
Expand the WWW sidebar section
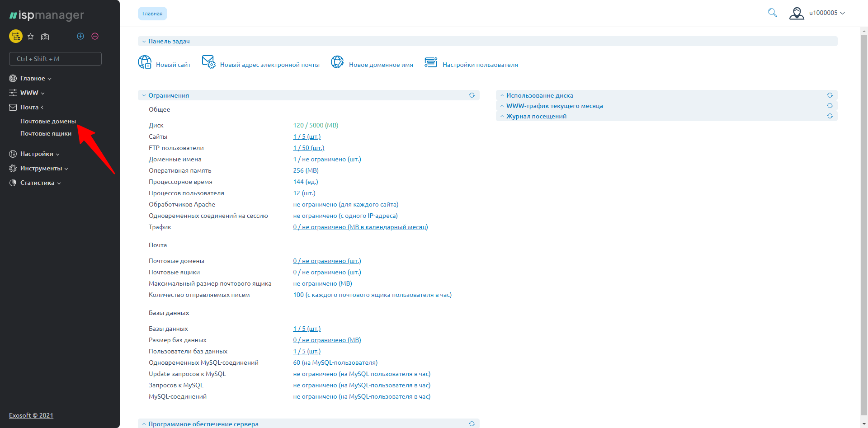(29, 93)
